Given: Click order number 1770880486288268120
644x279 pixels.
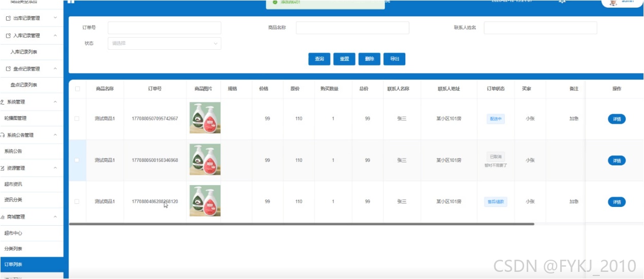Looking at the screenshot, I should click(x=155, y=201).
